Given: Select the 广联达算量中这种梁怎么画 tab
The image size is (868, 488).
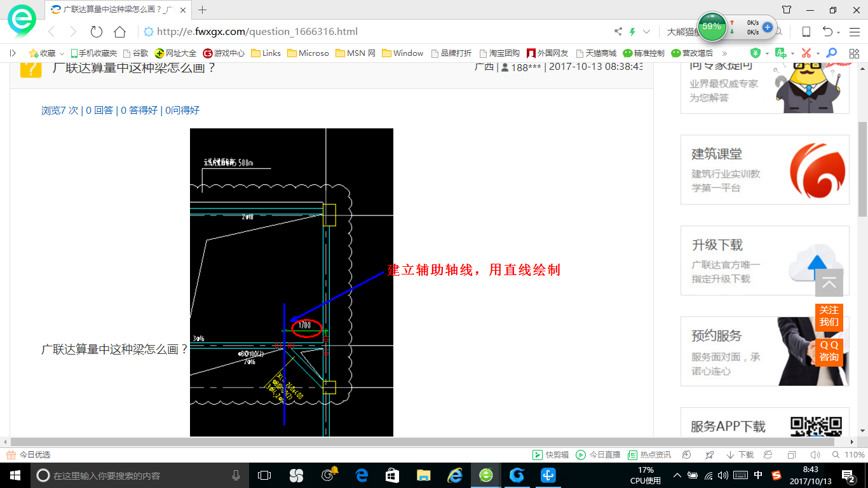Looking at the screenshot, I should [x=118, y=10].
